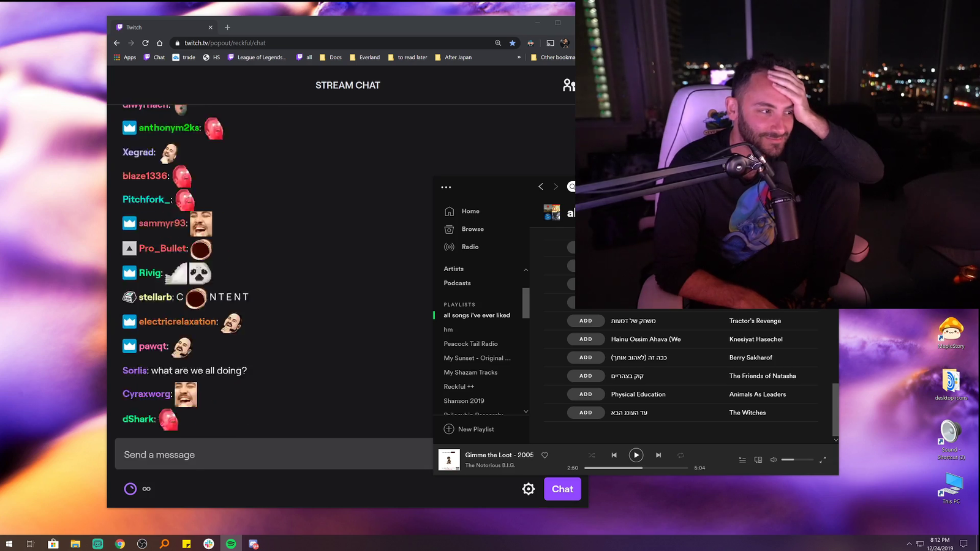
Task: Open the Other bookmarks folder
Action: point(552,58)
